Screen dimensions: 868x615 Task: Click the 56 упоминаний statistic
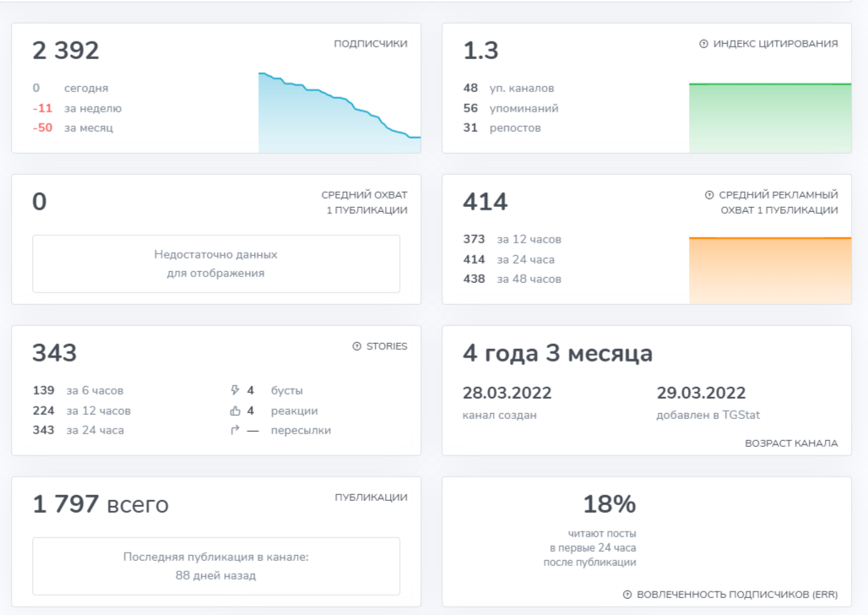[x=511, y=108]
